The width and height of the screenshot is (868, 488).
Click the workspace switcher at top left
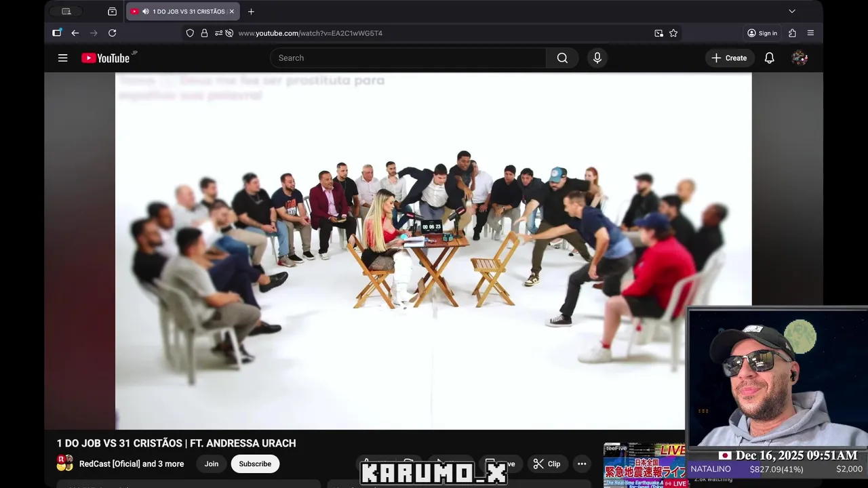click(66, 12)
